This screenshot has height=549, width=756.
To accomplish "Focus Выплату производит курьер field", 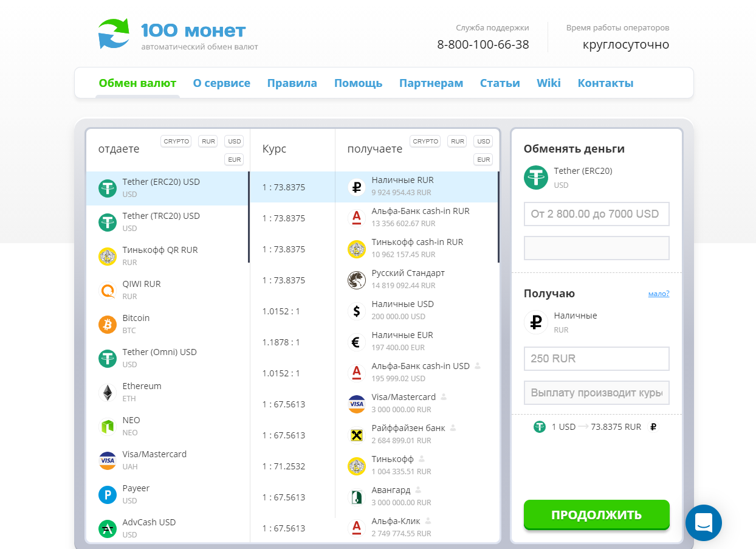I will (597, 393).
